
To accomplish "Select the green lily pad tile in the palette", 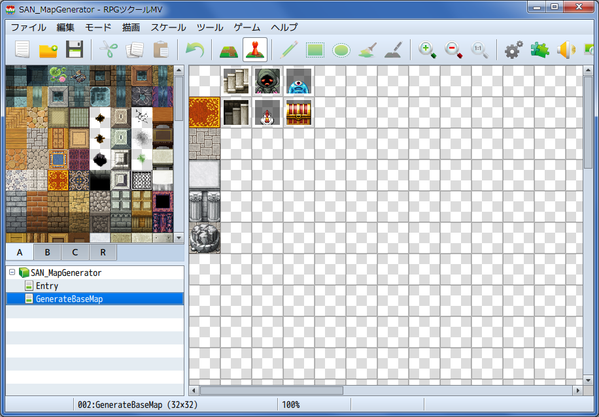I will click(x=58, y=76).
